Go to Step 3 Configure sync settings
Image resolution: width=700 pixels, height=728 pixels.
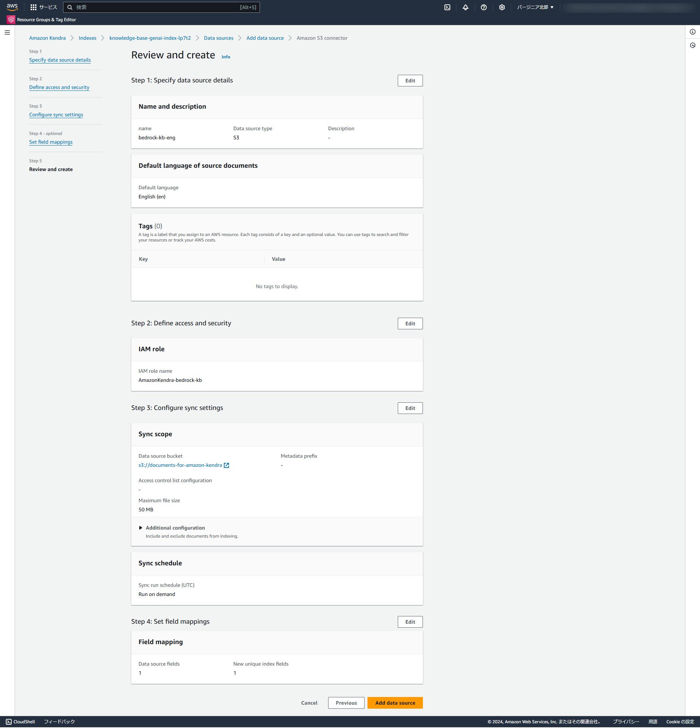pos(56,115)
